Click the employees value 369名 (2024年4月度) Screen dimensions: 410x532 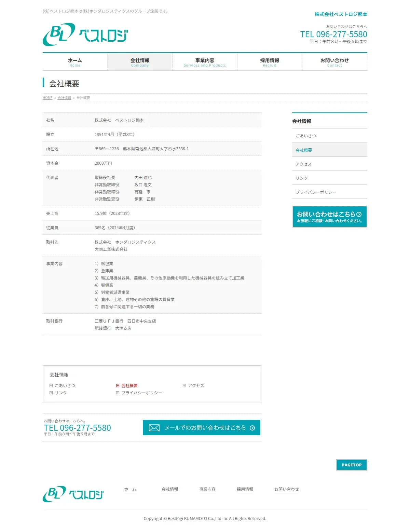pos(115,228)
